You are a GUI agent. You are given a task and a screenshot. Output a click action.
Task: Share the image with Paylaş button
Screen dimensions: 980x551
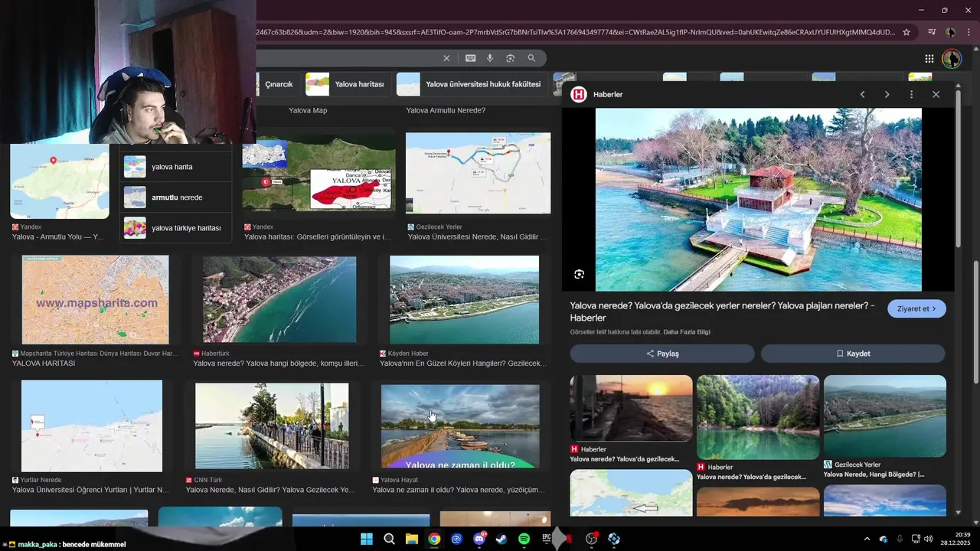tap(662, 354)
